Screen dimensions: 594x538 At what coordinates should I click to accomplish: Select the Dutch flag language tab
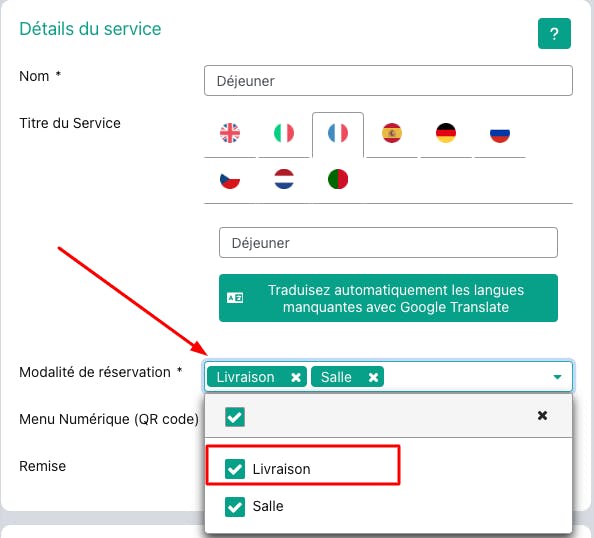click(284, 179)
